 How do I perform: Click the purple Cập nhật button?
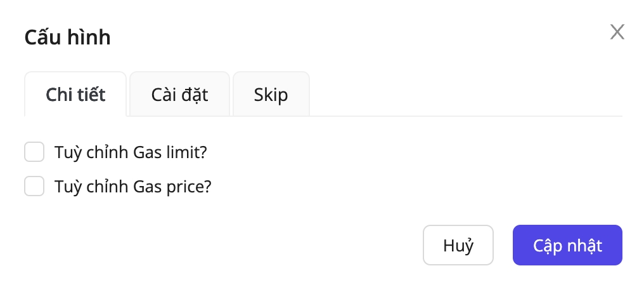[x=567, y=245]
